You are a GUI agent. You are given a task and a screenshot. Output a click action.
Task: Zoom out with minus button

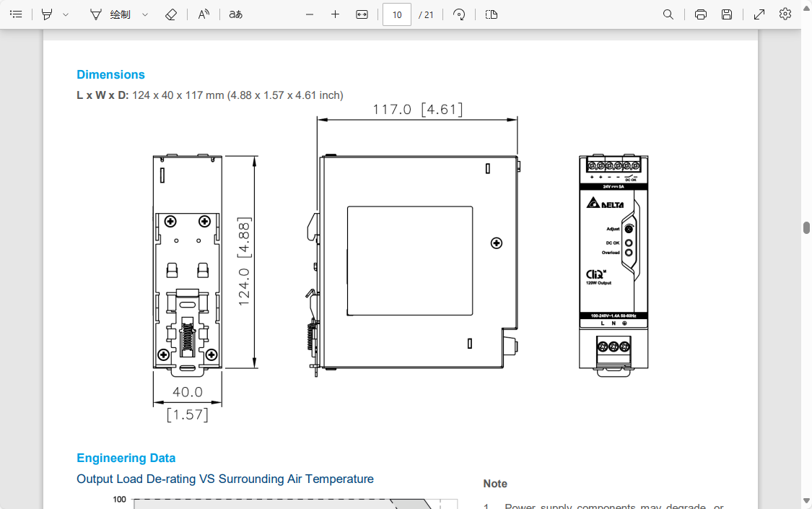point(310,14)
